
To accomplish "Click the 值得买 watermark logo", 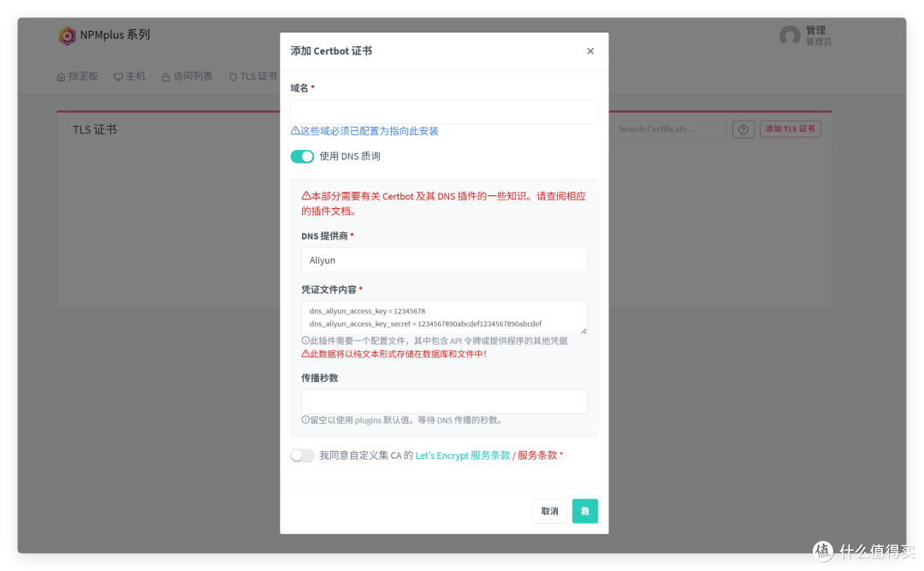I will pos(823,551).
